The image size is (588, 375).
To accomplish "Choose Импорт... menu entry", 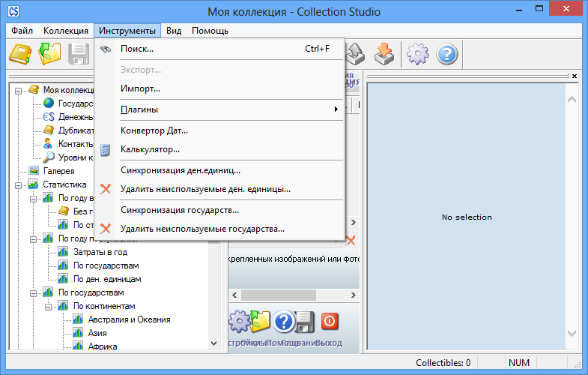I will [219, 88].
